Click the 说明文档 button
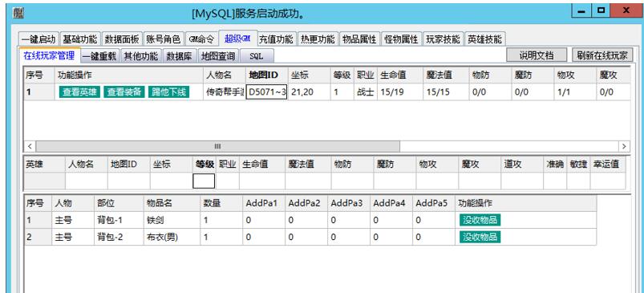 [x=537, y=55]
